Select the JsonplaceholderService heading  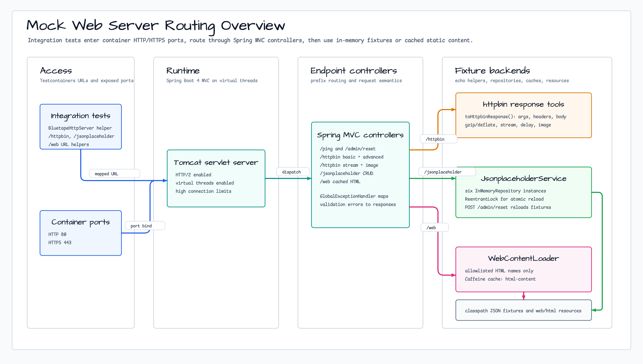(523, 178)
